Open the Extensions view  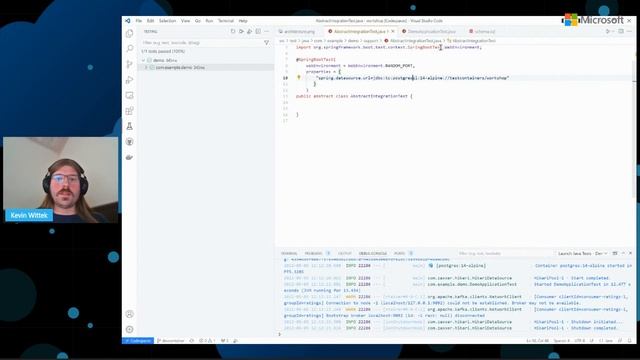click(x=129, y=111)
